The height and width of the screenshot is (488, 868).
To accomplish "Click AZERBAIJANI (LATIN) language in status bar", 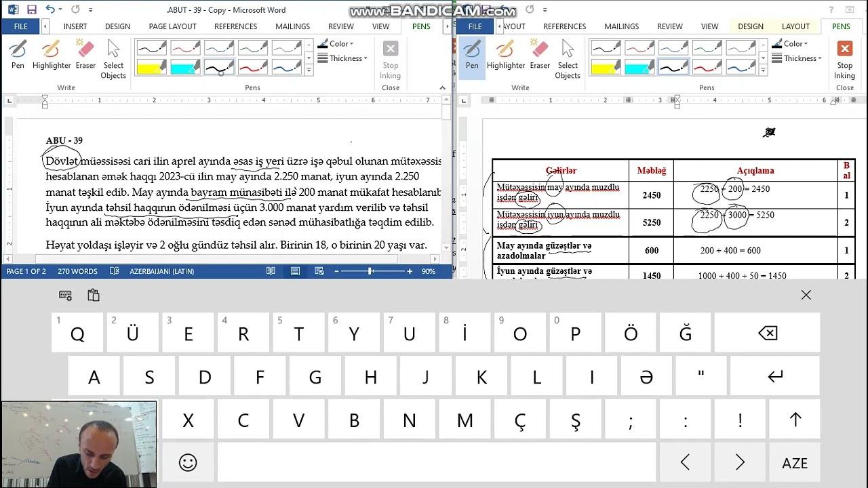I will (162, 271).
